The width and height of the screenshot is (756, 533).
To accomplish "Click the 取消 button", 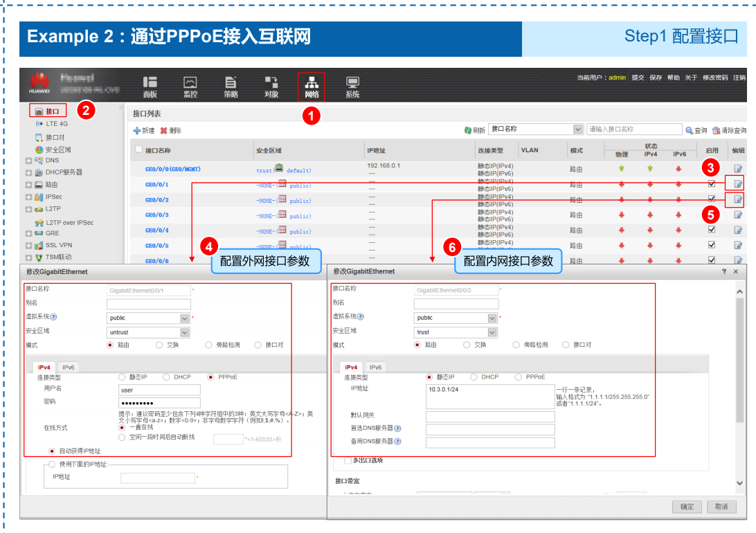I will [721, 507].
